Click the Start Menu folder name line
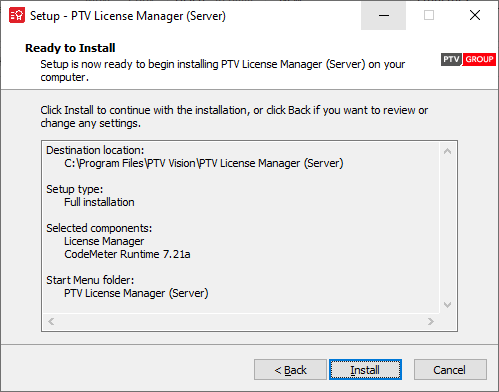 point(136,293)
